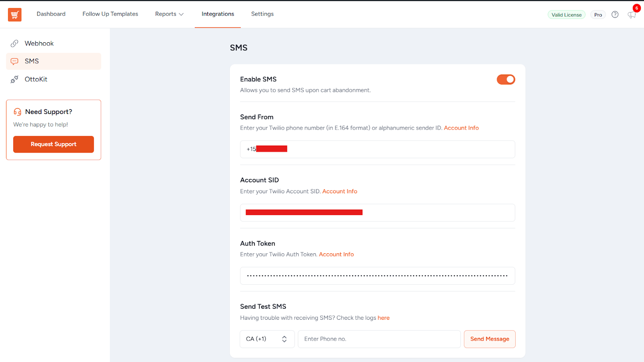Click the headset icon beside Need Support
This screenshot has width=644, height=362.
tap(17, 112)
